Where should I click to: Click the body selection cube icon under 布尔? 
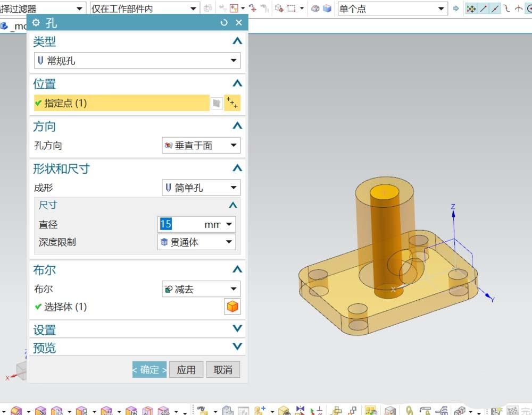pyautogui.click(x=232, y=307)
